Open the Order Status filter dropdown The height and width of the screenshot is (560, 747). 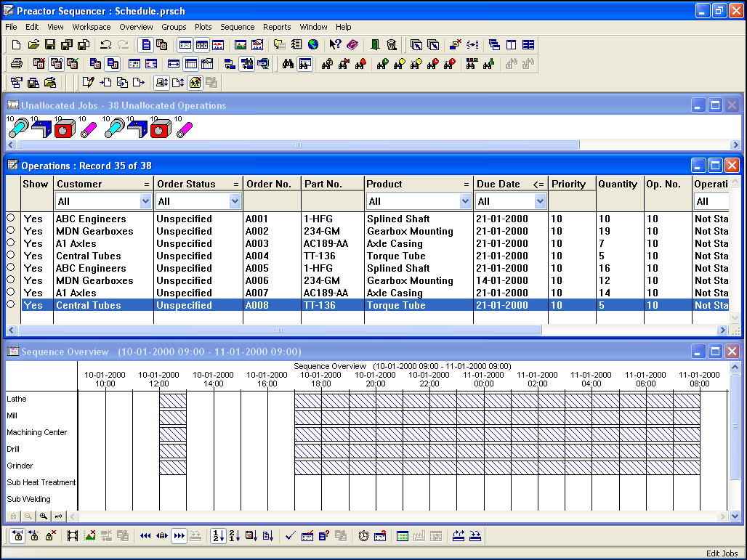[235, 201]
